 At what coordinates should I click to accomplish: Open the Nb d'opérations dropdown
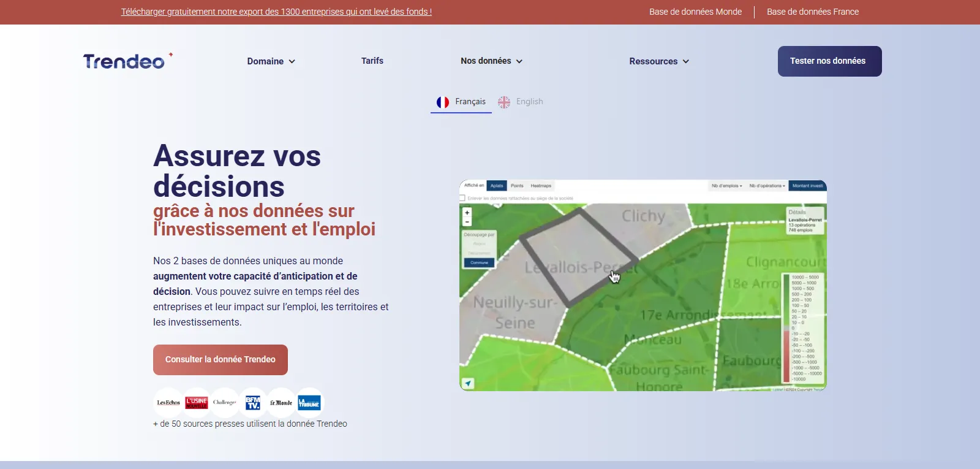[767, 186]
